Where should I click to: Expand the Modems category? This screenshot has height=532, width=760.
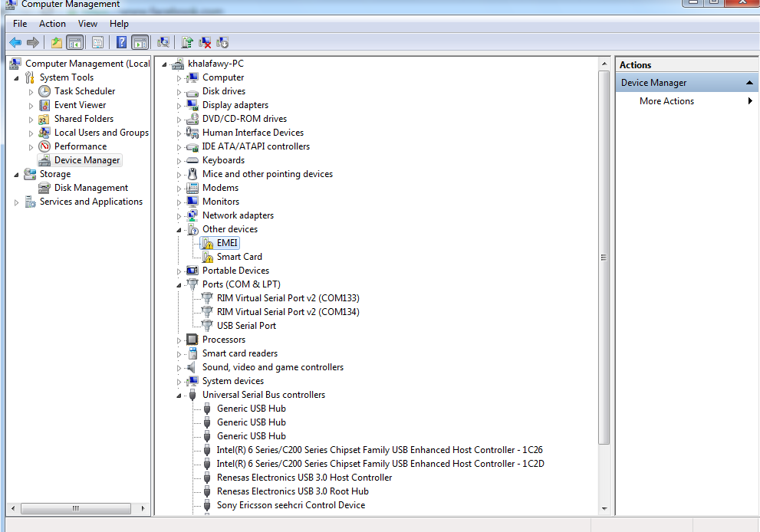click(x=179, y=189)
